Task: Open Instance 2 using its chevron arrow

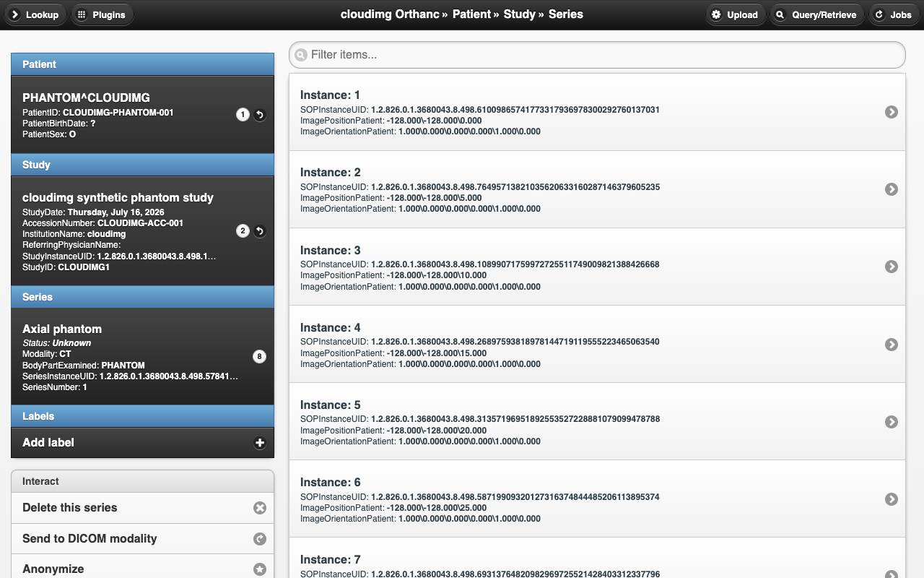Action: click(x=892, y=189)
